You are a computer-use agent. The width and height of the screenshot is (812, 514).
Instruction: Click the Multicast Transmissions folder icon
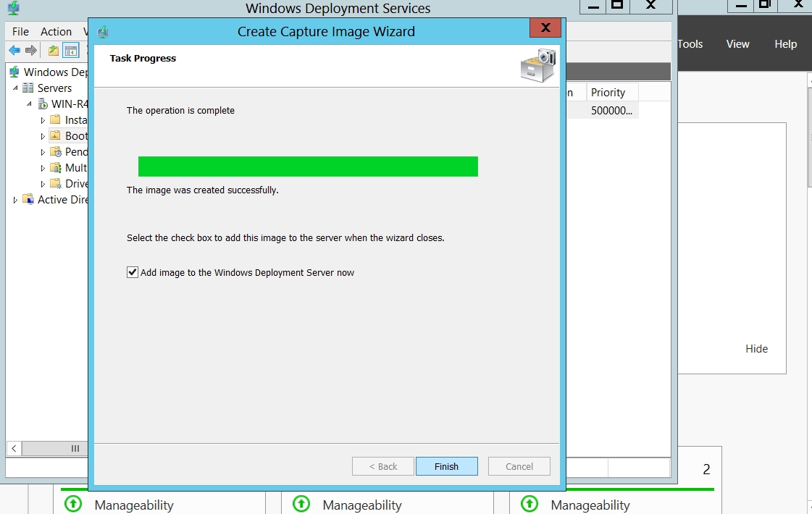[x=56, y=168]
